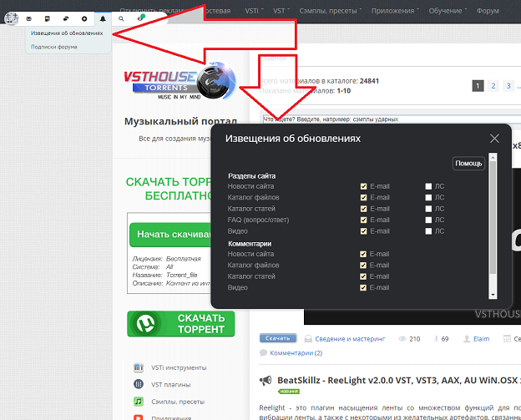The width and height of the screenshot is (521, 420).
Task: Click the icon between printer and plus icons
Action: click(x=66, y=19)
